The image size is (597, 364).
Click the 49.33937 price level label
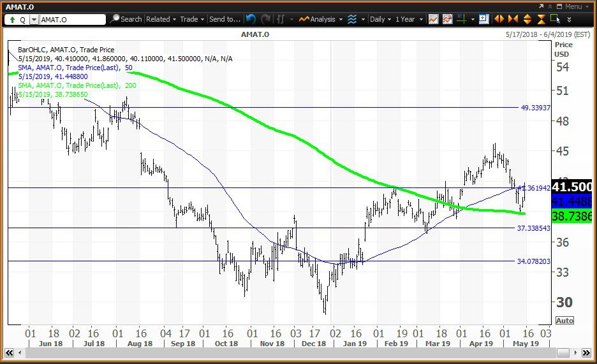(x=535, y=108)
